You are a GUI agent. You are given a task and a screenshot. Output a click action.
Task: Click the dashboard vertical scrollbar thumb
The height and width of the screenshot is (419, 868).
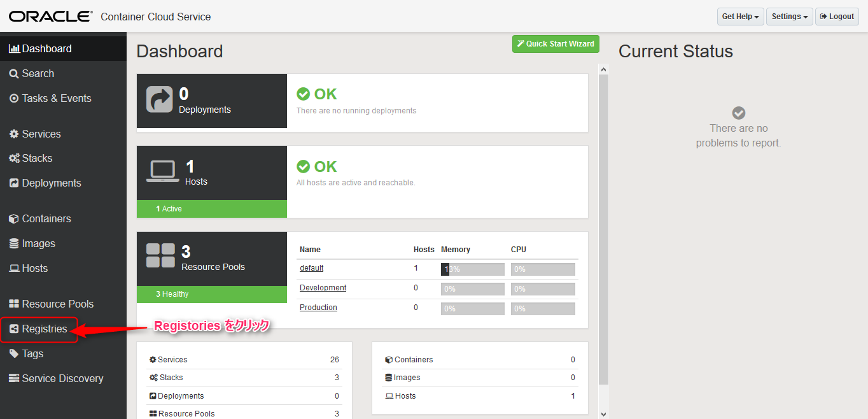[x=604, y=230]
